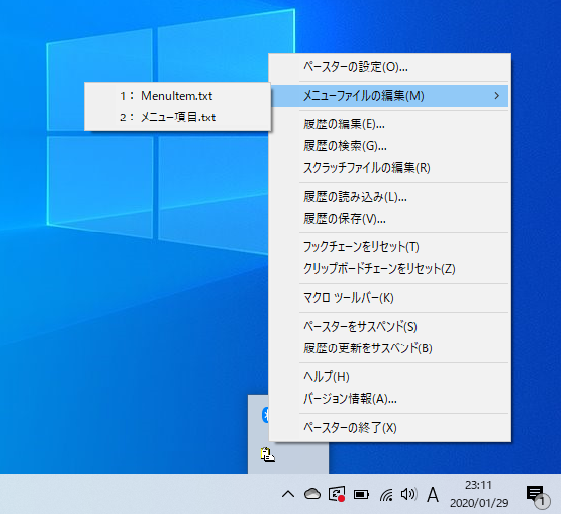Image resolution: width=561 pixels, height=517 pixels.
Task: Click 履歴の読み込み(L)... menu entry
Action: coord(389,197)
